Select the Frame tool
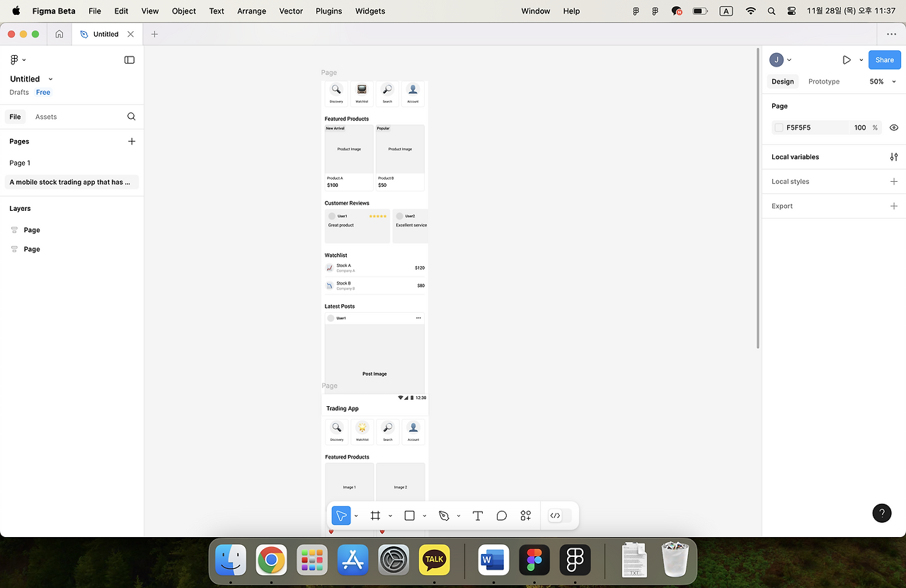The height and width of the screenshot is (588, 906). coord(375,516)
